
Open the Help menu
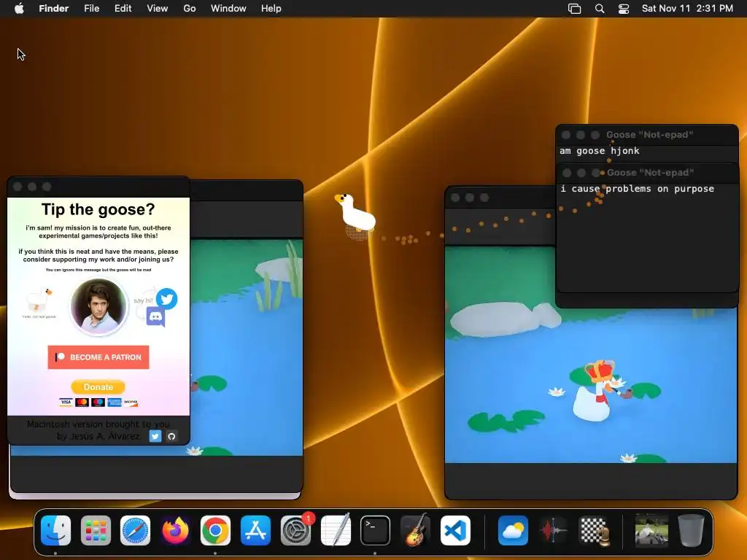(x=271, y=9)
